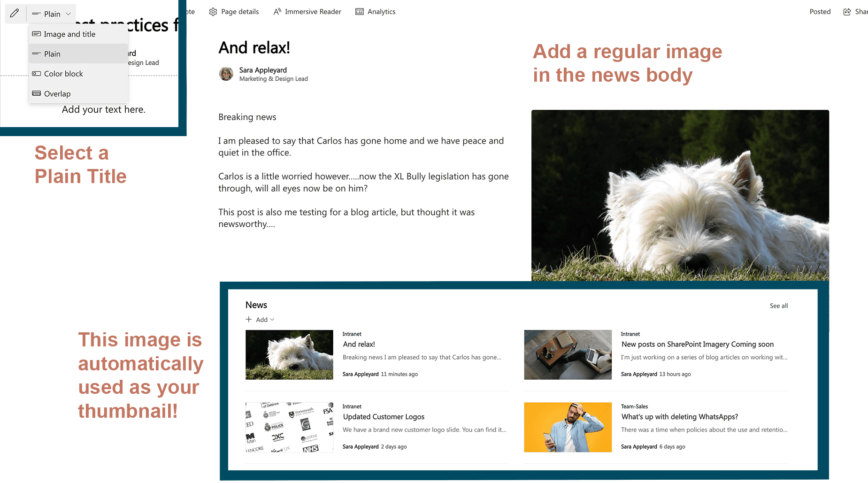The width and height of the screenshot is (868, 483).
Task: Click the Share icon at top right
Action: (847, 11)
